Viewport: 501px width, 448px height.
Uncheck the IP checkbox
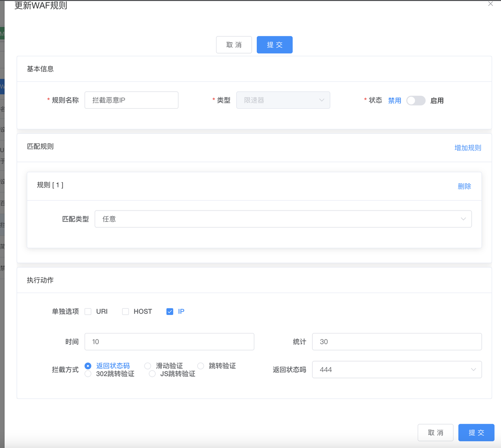pyautogui.click(x=170, y=311)
